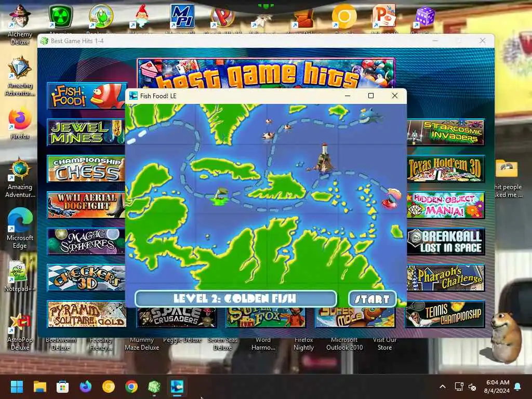Image resolution: width=532 pixels, height=399 pixels.
Task: Minimize the Fish Food! LE window
Action: point(348,96)
